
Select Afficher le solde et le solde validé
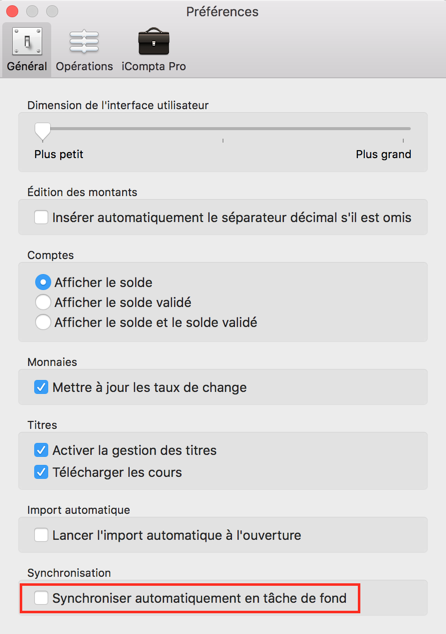pos(43,322)
